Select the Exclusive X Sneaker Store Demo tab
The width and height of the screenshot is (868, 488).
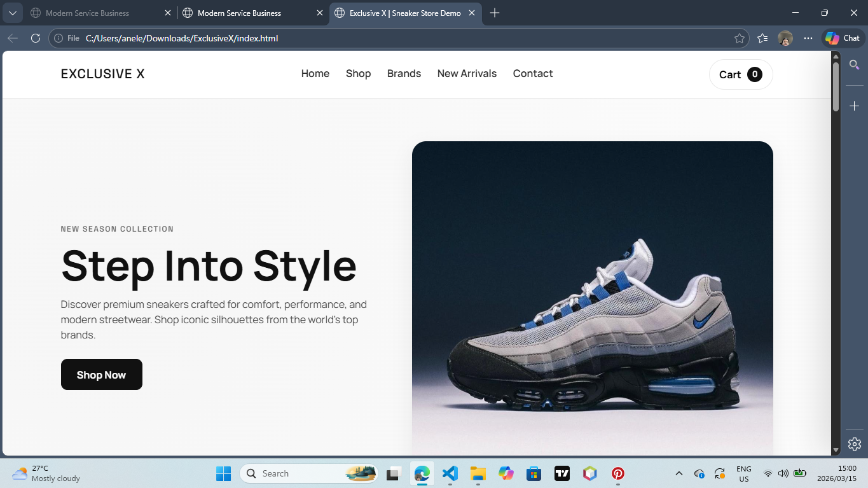point(405,13)
